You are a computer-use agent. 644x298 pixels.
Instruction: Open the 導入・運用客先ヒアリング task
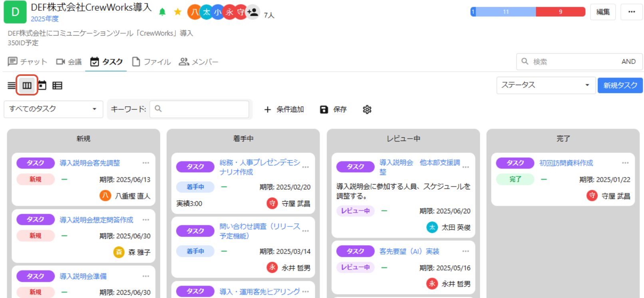click(260, 292)
